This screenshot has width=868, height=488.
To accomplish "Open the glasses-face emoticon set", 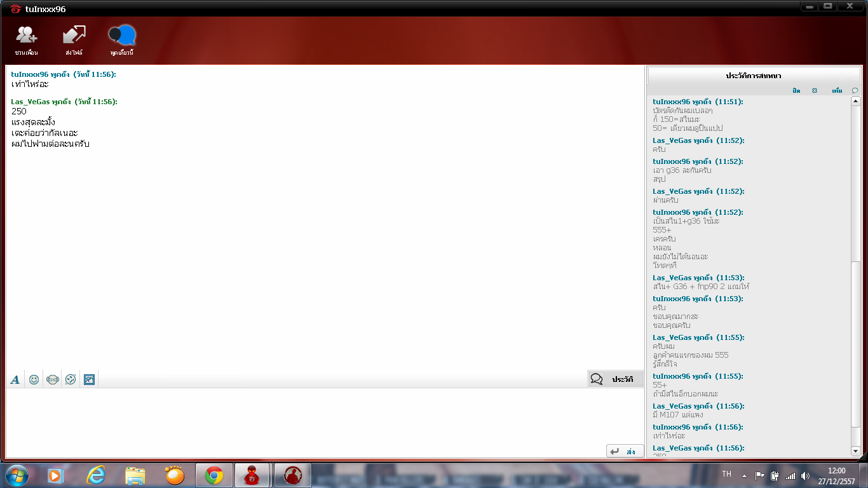I will click(x=52, y=379).
